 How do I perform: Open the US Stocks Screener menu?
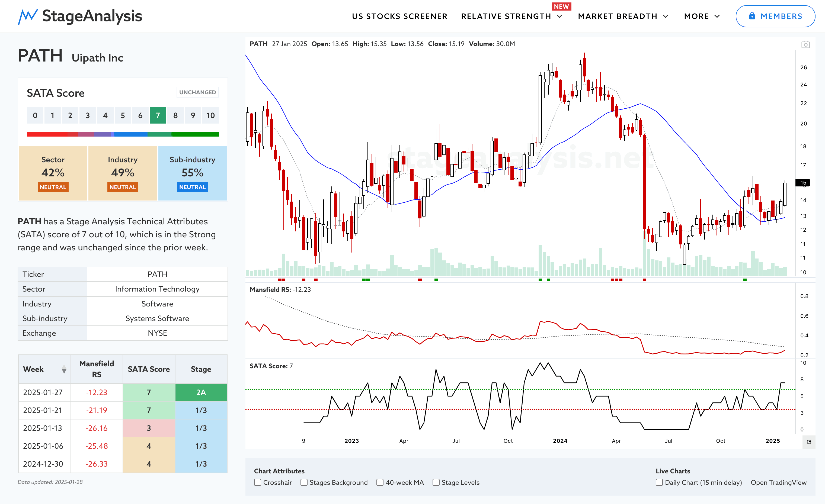pos(399,16)
